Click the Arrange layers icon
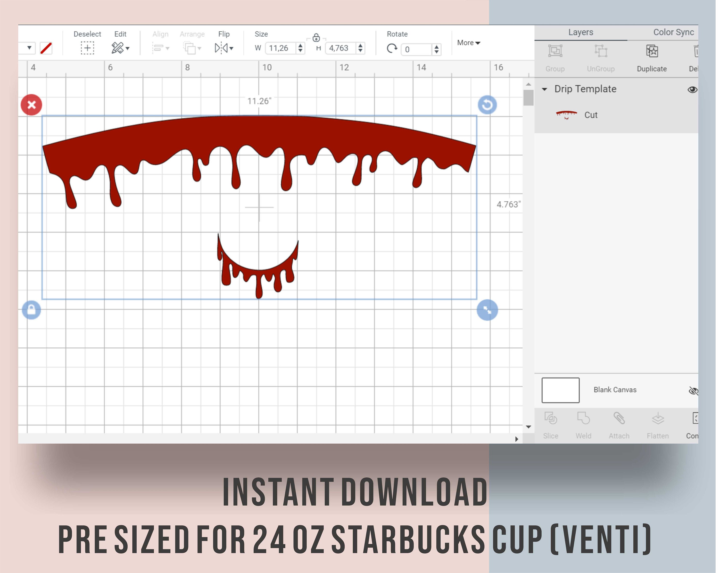Screen dimensions: 728x573 190,48
